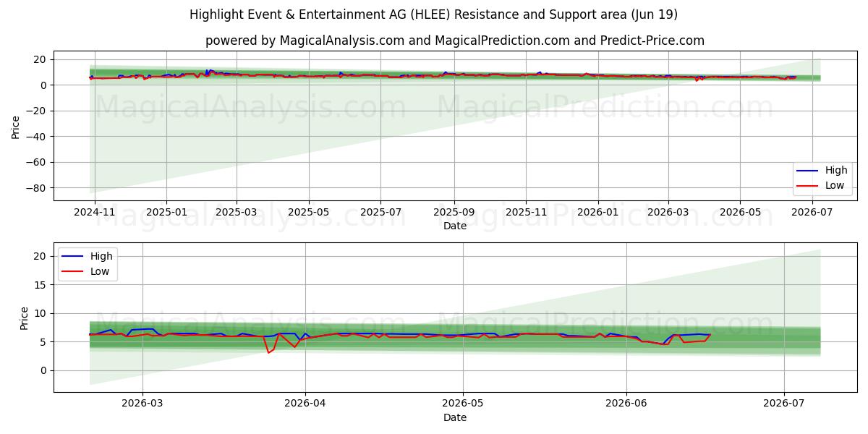The height and width of the screenshot is (434, 868).
Task: Click the 'Date' axis label under bottom chart
Action: click(x=455, y=417)
